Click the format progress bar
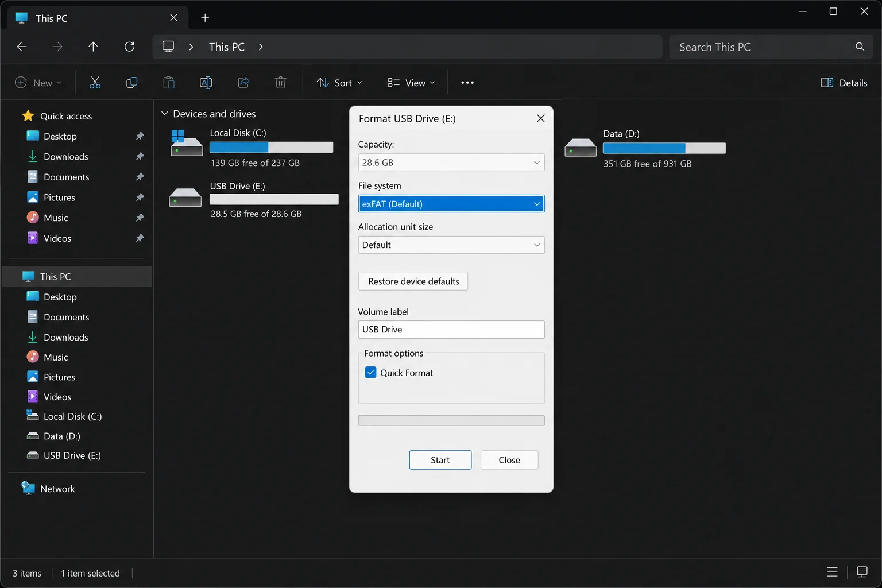 (451, 420)
